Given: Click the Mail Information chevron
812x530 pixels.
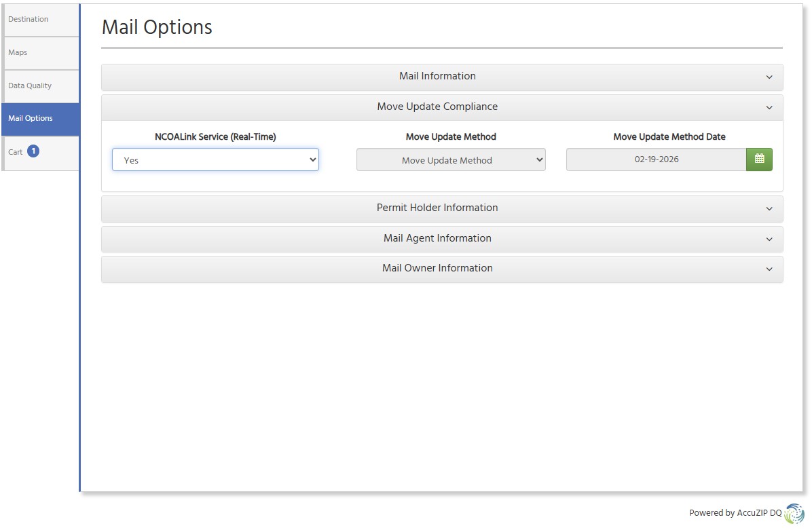Looking at the screenshot, I should coord(769,77).
